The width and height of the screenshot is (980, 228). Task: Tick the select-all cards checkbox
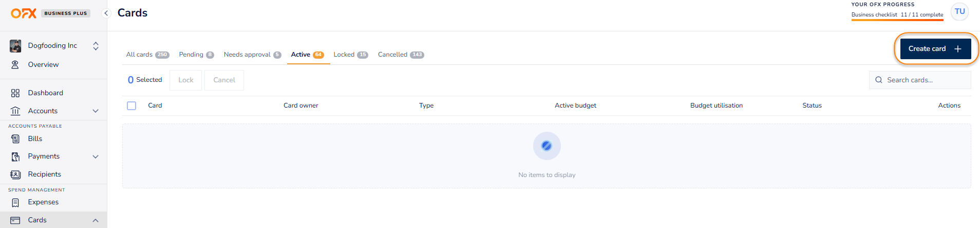131,106
